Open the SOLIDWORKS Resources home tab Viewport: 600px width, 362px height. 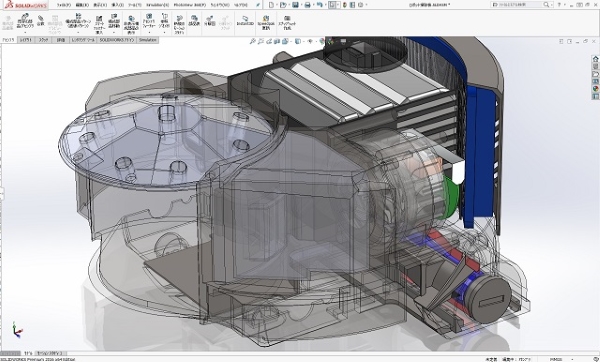(x=595, y=59)
